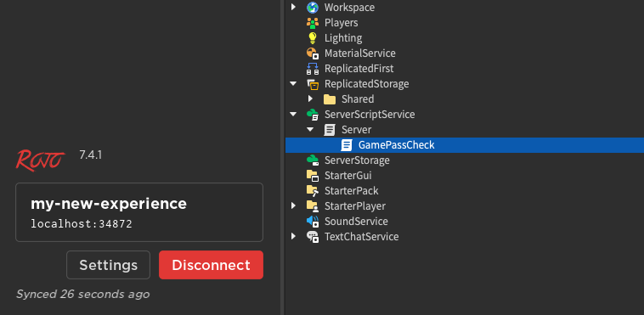Select the SoundService speaker icon
The height and width of the screenshot is (315, 644).
click(x=313, y=222)
